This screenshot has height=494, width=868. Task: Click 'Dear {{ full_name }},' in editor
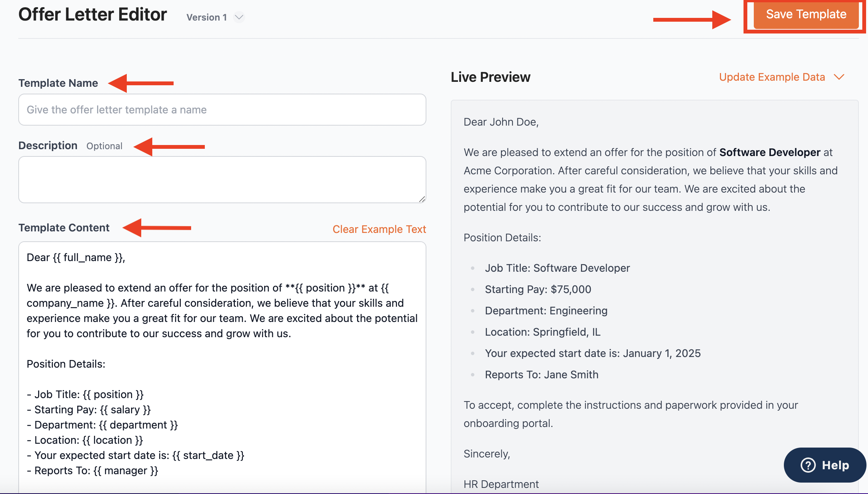pyautogui.click(x=76, y=257)
